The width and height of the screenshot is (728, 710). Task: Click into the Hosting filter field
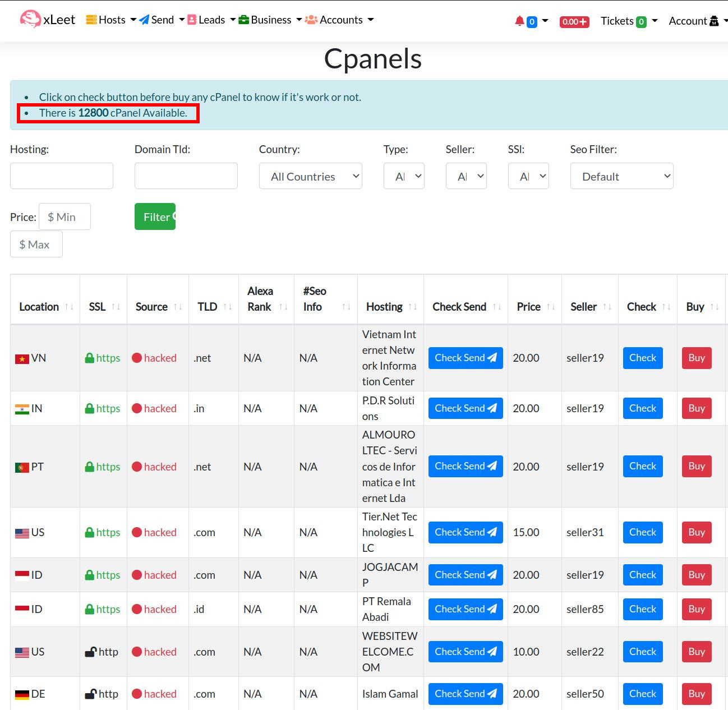pyautogui.click(x=62, y=176)
